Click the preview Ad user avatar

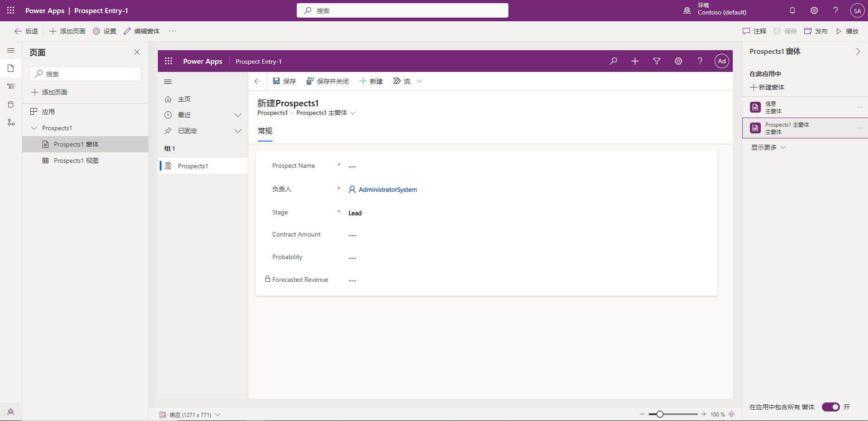[722, 61]
